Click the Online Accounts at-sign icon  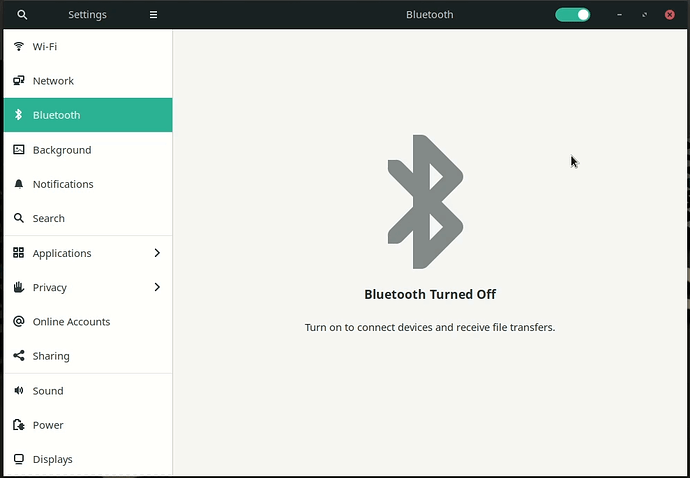[x=18, y=321]
